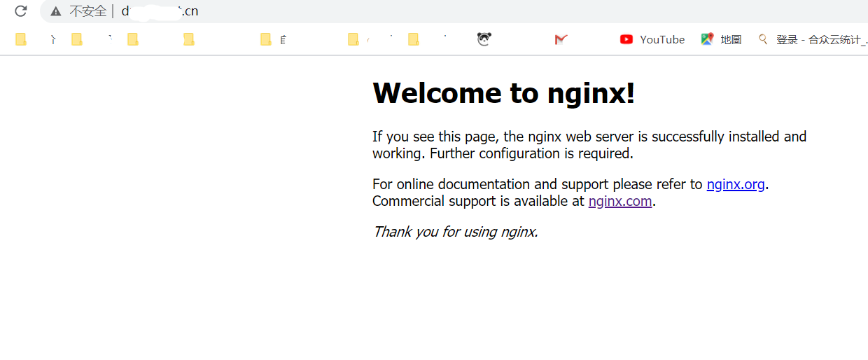Open the first bookmark folder on the bar
Image resolution: width=868 pixels, height=360 pixels.
coord(21,40)
